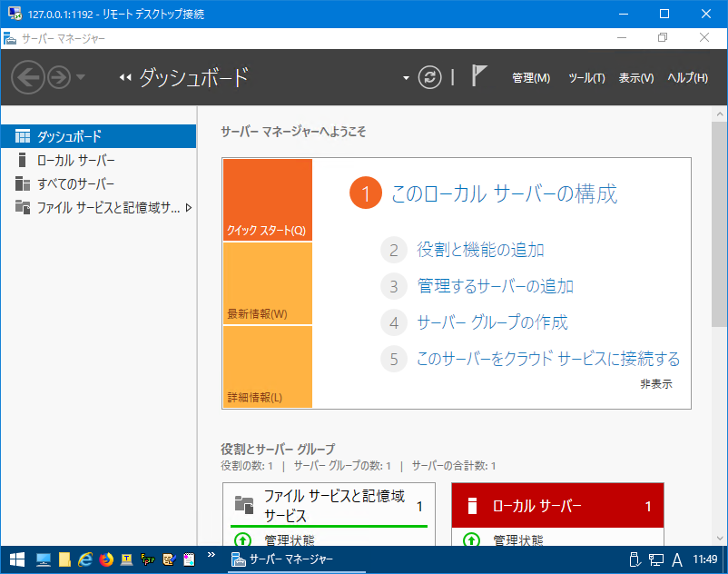
Task: Open 管理するサーバーの追加 link
Action: pyautogui.click(x=496, y=286)
